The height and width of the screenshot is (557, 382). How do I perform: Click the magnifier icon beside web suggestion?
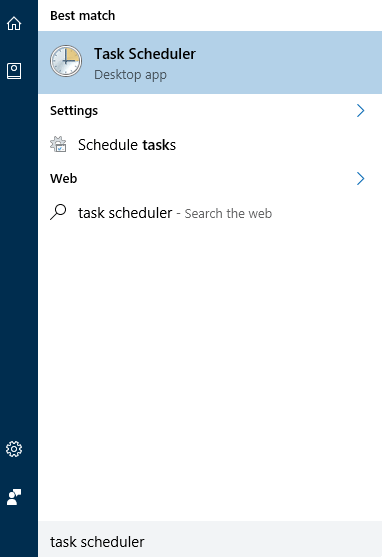point(58,212)
